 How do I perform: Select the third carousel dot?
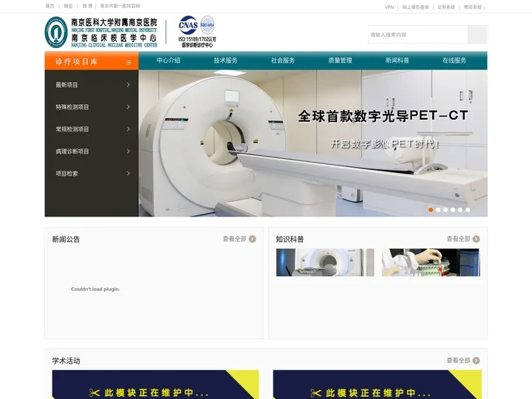point(446,210)
